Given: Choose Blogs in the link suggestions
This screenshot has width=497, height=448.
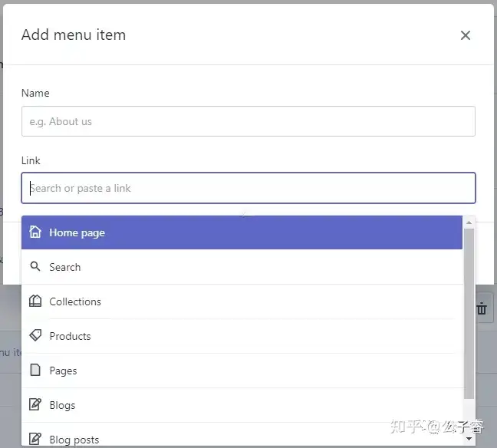Looking at the screenshot, I should [242, 405].
